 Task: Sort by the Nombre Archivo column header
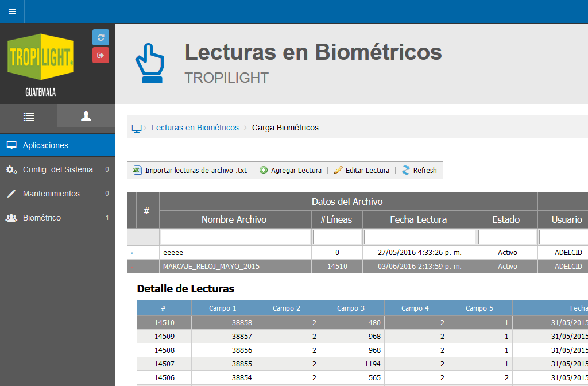[234, 219]
